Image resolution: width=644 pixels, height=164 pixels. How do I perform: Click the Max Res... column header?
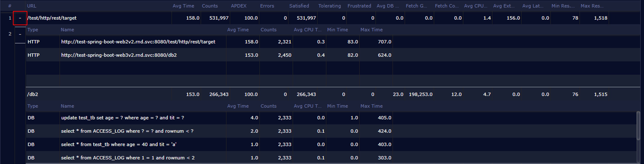[x=592, y=6]
